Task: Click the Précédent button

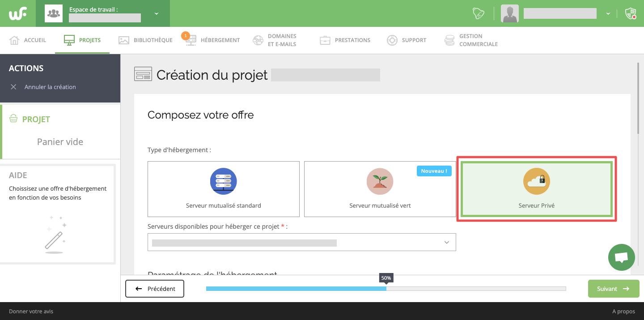Action: click(x=155, y=289)
